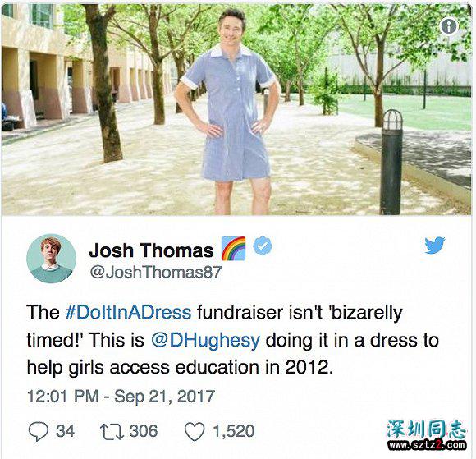
Task: Click the reply speech bubble icon
Action: pyautogui.click(x=39, y=431)
